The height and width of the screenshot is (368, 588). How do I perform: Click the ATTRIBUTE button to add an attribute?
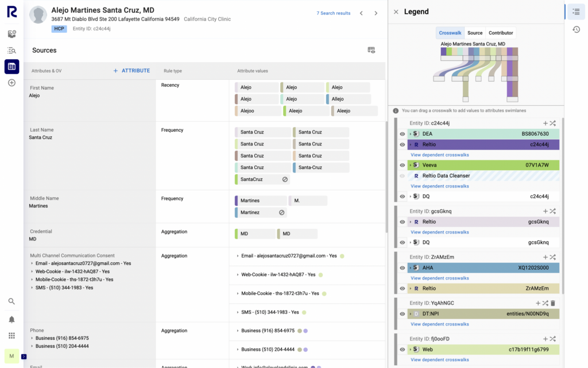click(x=131, y=70)
